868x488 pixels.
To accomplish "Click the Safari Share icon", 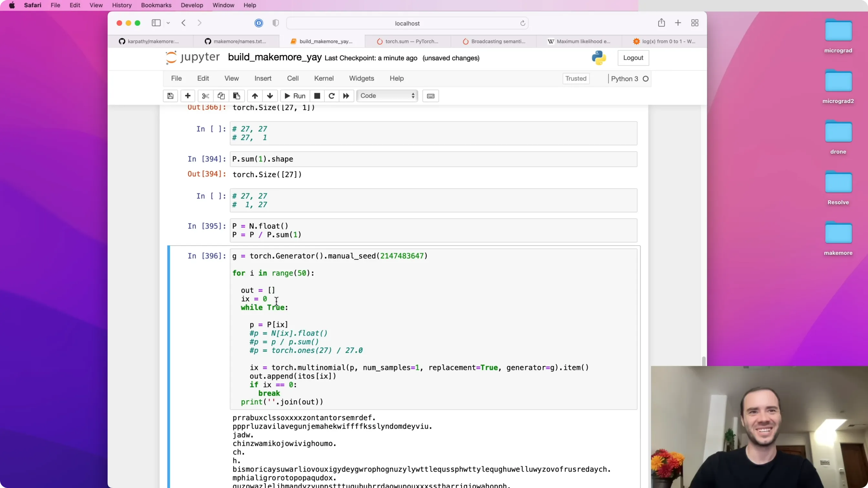I will [661, 23].
